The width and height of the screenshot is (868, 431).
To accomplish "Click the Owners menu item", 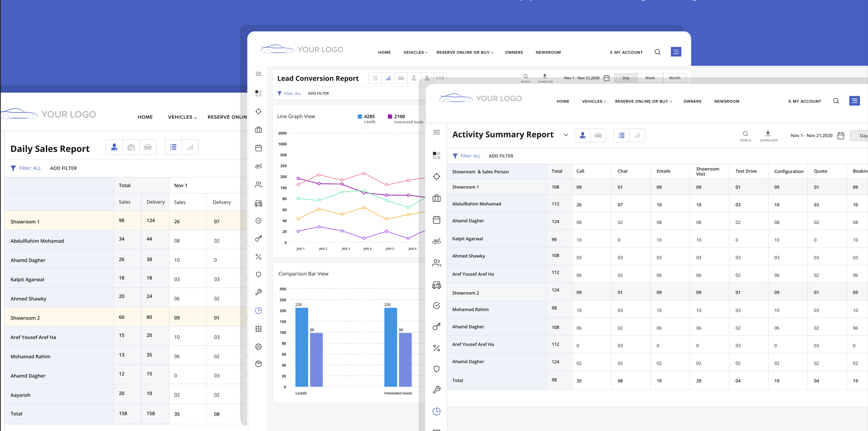I will [x=692, y=101].
